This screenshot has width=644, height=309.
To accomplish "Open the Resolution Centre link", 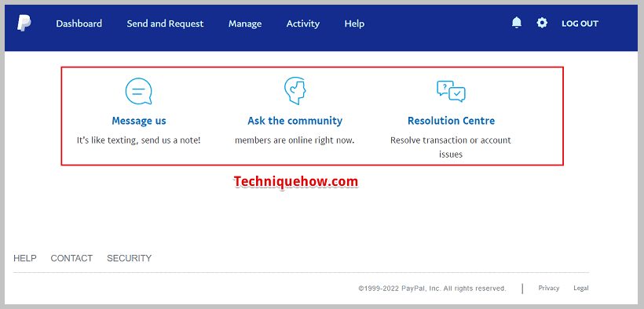I will (x=451, y=121).
